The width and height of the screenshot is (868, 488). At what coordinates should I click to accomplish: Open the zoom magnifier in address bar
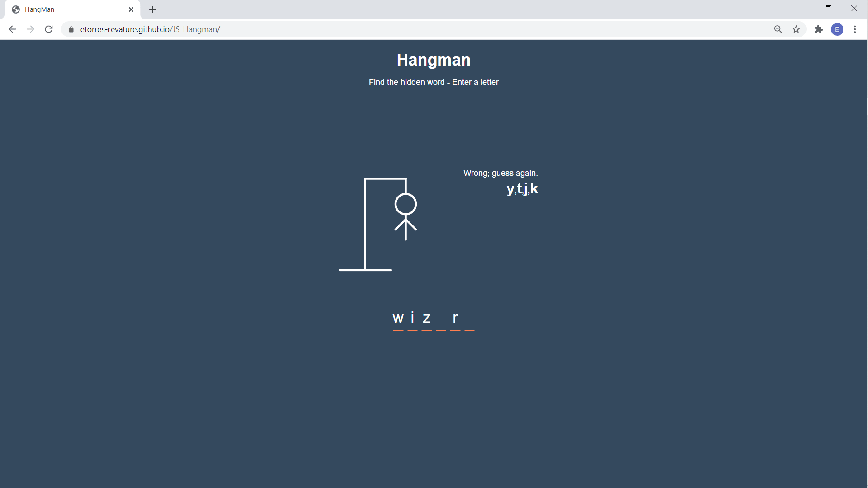pos(778,29)
